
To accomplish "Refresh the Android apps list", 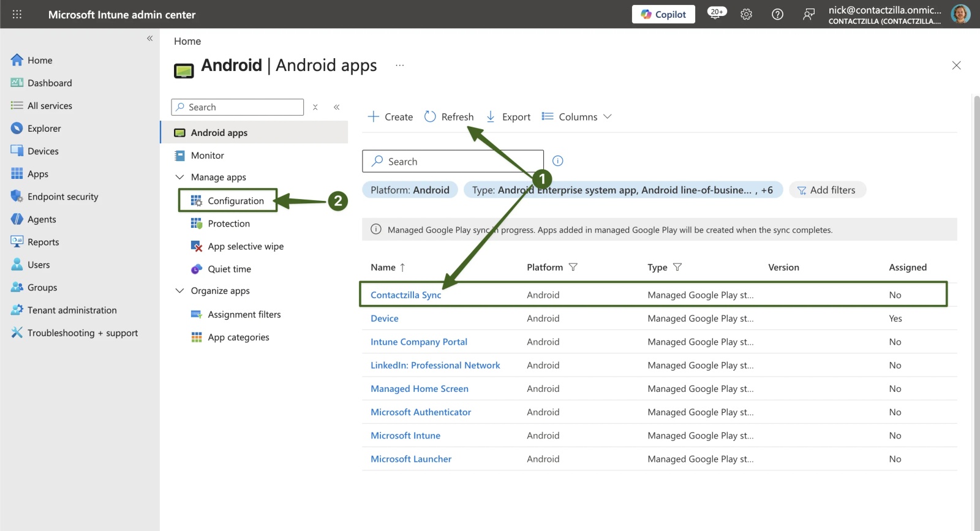I will (x=449, y=116).
